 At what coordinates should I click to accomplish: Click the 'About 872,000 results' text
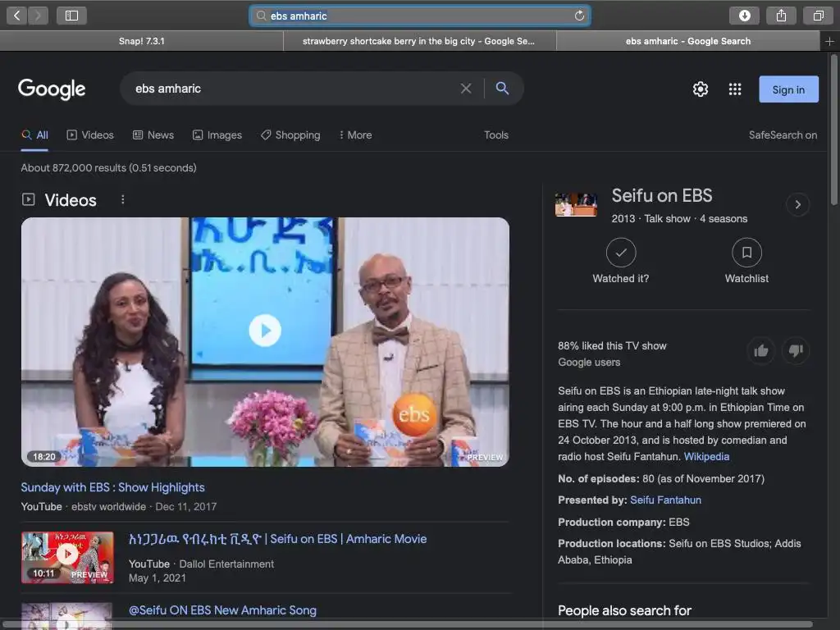[109, 167]
